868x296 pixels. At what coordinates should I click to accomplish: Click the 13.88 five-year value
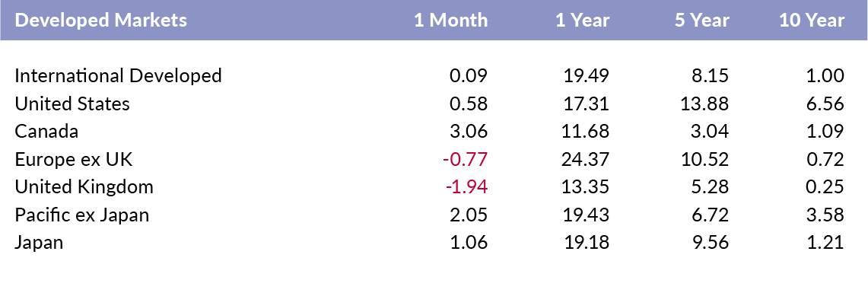pos(706,103)
